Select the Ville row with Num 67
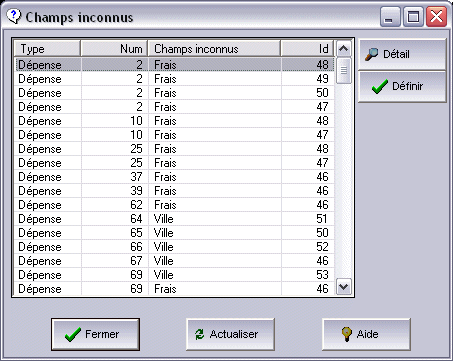Screen dimensions: 453x361 pos(174,261)
